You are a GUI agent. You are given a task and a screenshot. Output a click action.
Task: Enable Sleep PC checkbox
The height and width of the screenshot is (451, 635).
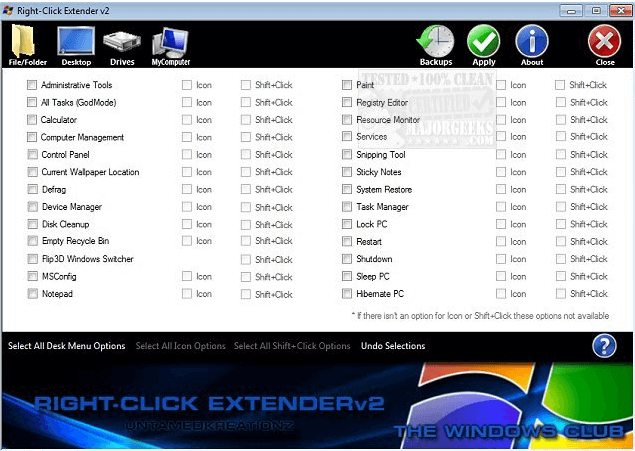(347, 276)
